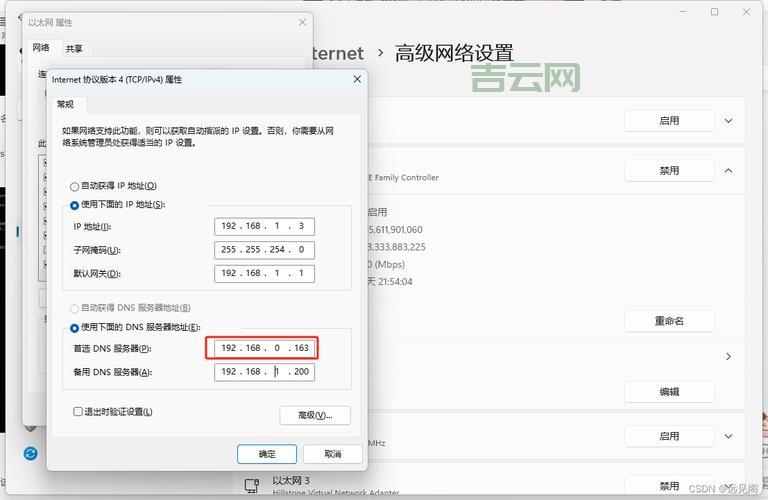Click the 备用 DNS 服务器 field
The width and height of the screenshot is (768, 500).
click(x=264, y=372)
